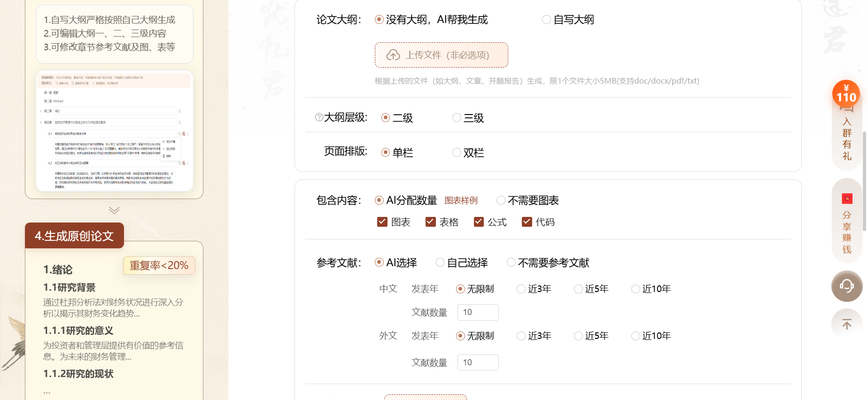The image size is (868, 400).
Task: Select 近10年 for 外文 publication year
Action: point(651,336)
